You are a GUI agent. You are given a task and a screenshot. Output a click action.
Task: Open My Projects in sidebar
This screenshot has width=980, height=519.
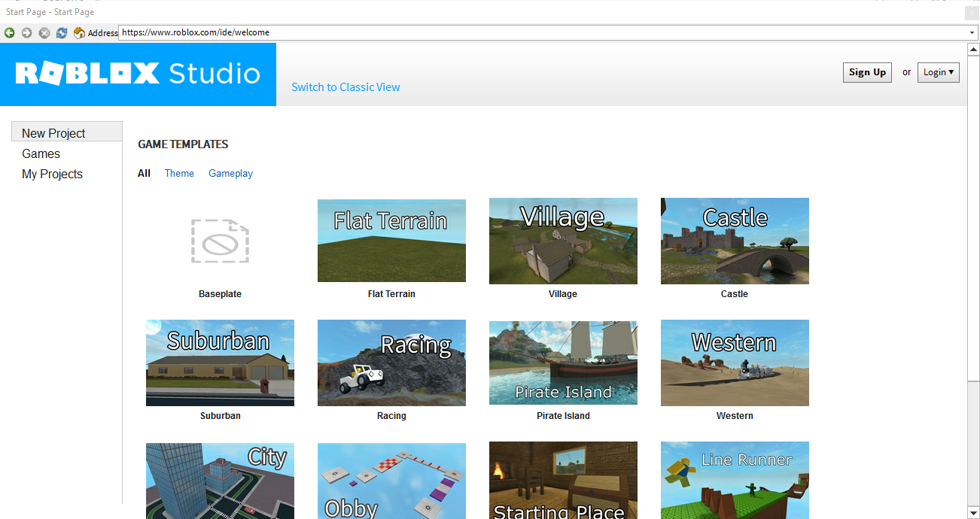pyautogui.click(x=53, y=174)
